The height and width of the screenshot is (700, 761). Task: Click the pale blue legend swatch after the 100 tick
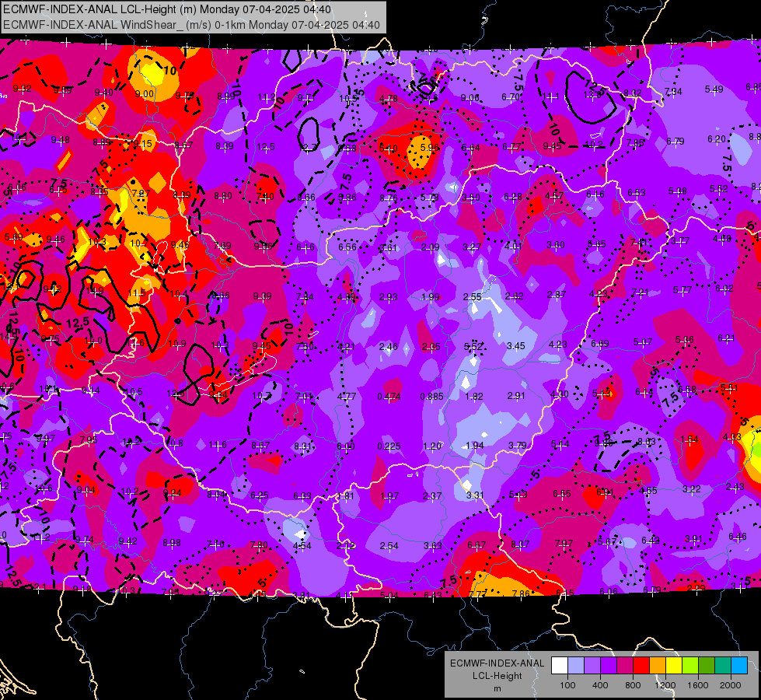click(576, 666)
